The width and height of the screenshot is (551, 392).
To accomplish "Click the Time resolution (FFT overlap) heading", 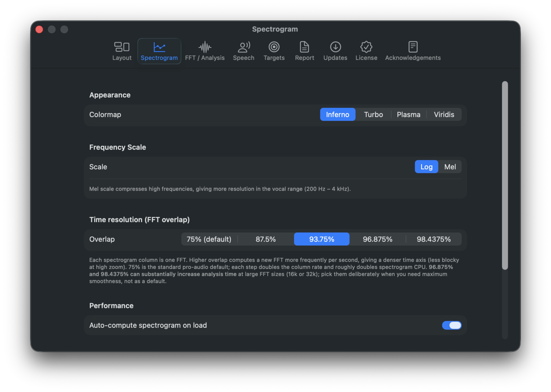I will pos(139,220).
